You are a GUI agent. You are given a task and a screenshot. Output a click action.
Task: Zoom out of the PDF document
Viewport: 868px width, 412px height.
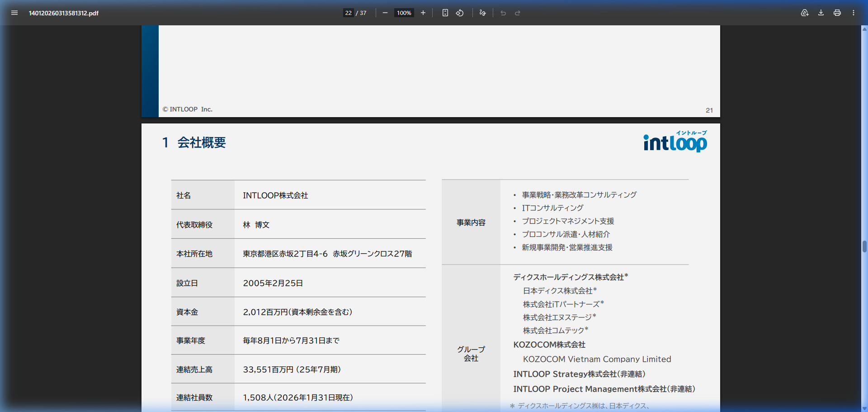(385, 13)
